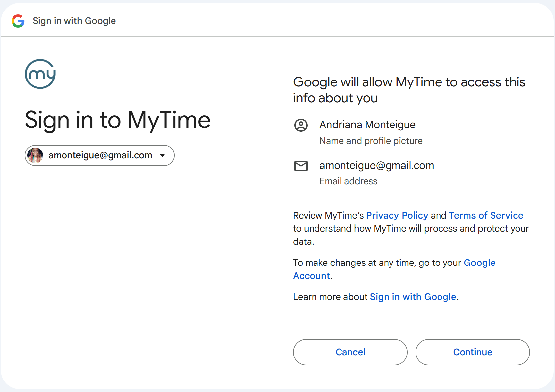This screenshot has height=392, width=555.
Task: Click the name 'Andriana Monteigue'
Action: click(x=367, y=125)
